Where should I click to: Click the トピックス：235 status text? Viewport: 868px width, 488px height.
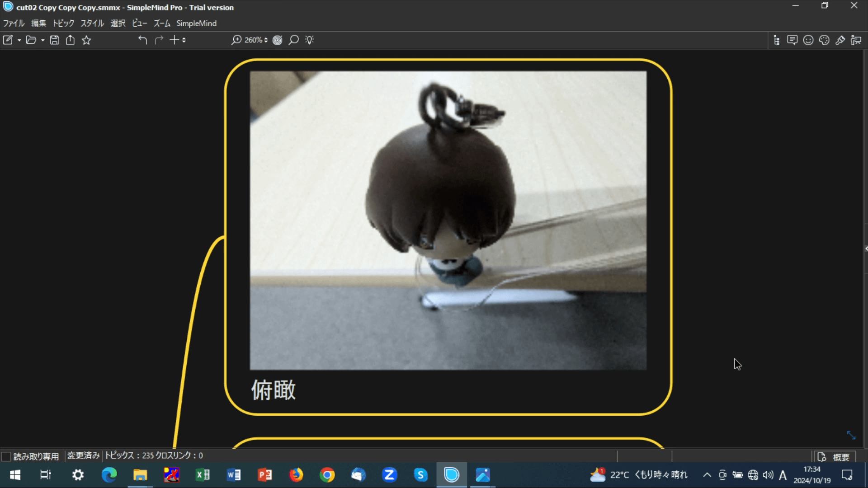coord(130,455)
